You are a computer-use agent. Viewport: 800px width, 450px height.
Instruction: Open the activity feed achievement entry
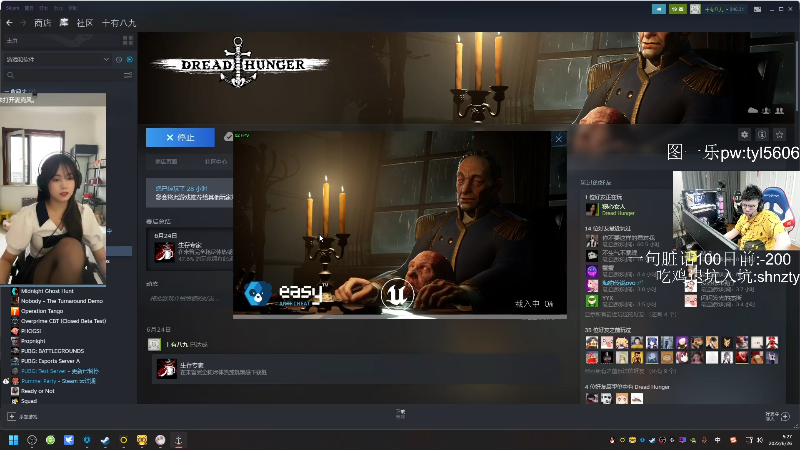(x=355, y=368)
